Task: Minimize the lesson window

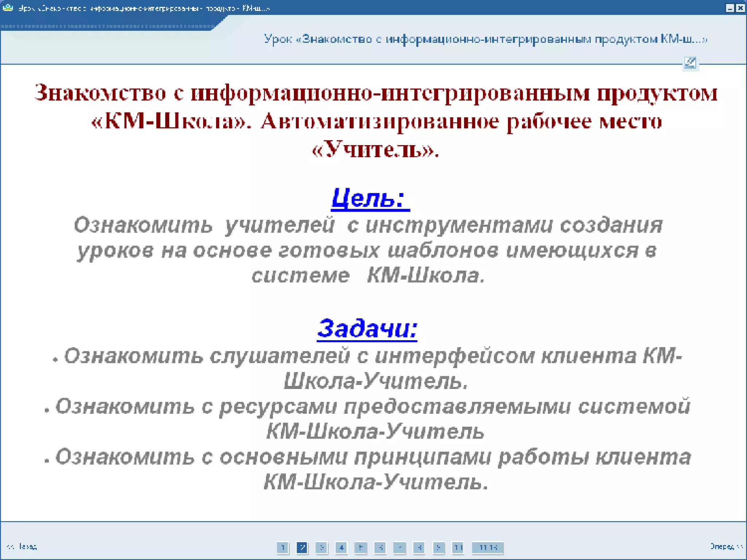Action: click(x=730, y=8)
